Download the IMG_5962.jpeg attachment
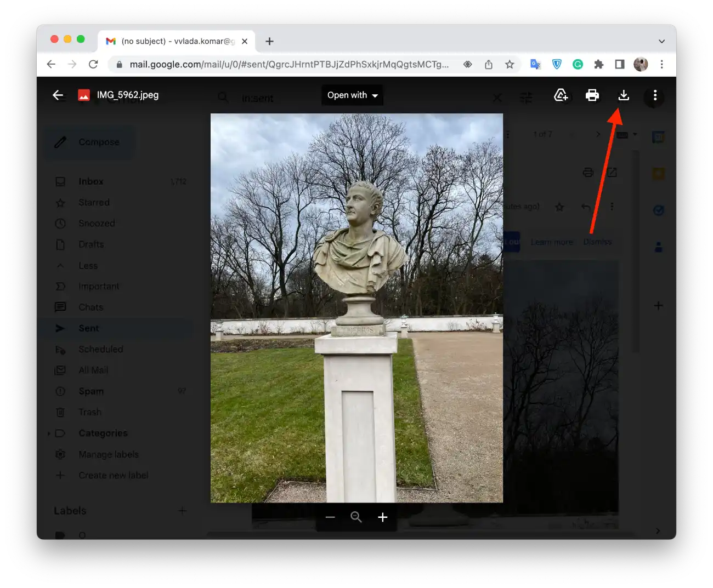 pyautogui.click(x=624, y=95)
